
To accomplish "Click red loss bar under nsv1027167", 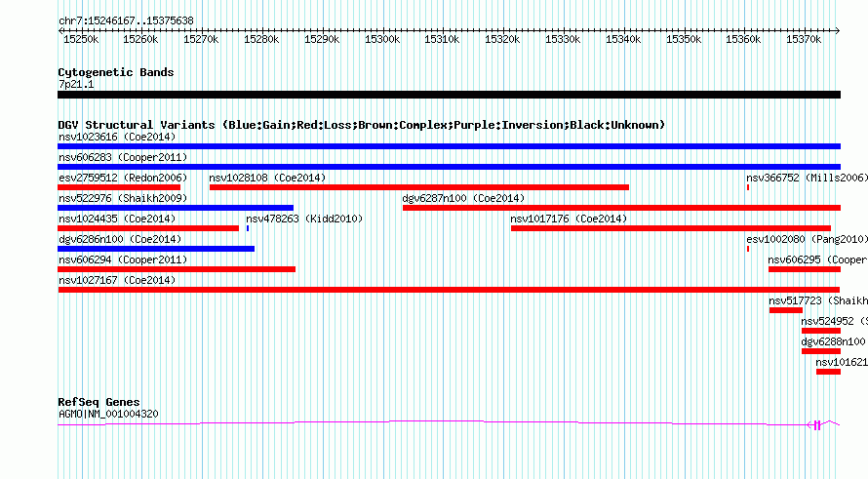I will (x=449, y=290).
